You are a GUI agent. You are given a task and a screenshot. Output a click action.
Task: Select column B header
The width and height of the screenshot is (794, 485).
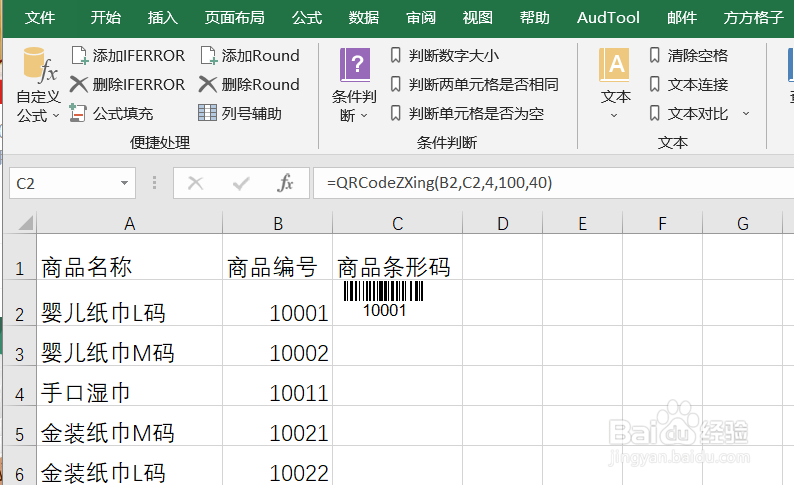pos(277,223)
